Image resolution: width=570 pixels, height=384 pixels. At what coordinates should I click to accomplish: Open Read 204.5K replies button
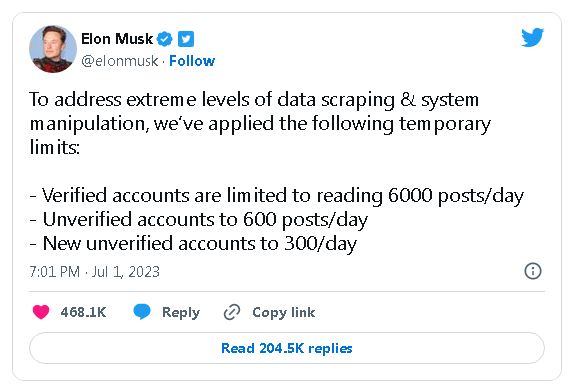287,348
